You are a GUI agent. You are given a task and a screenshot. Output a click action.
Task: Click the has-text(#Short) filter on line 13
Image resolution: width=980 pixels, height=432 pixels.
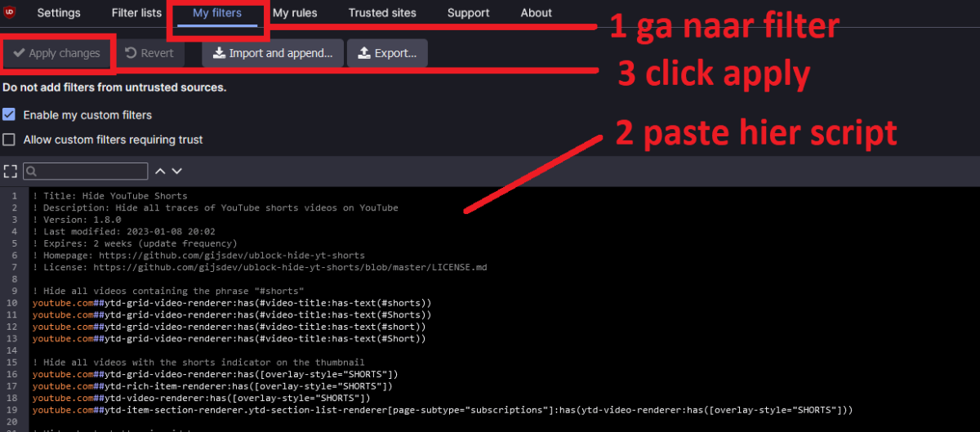point(229,338)
